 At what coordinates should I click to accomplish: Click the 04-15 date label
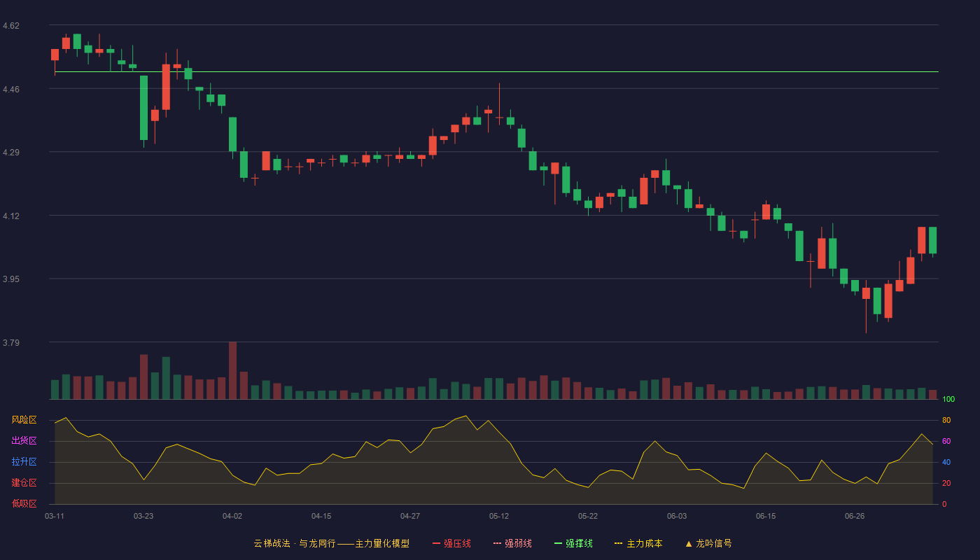pyautogui.click(x=321, y=516)
